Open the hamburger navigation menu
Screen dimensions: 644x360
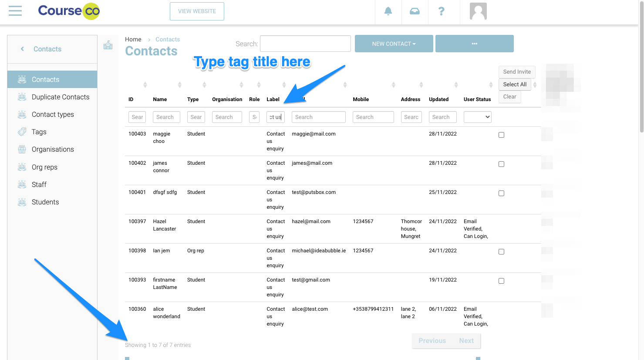[15, 11]
